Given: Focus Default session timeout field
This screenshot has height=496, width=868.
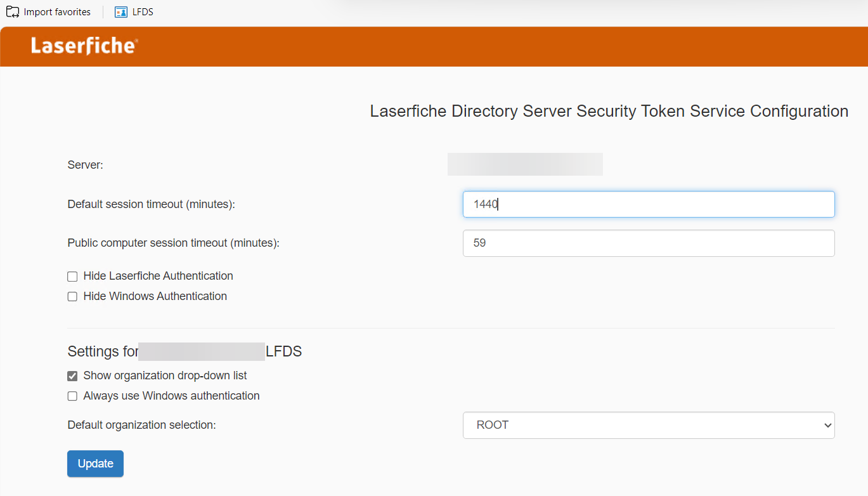Looking at the screenshot, I should [x=649, y=204].
